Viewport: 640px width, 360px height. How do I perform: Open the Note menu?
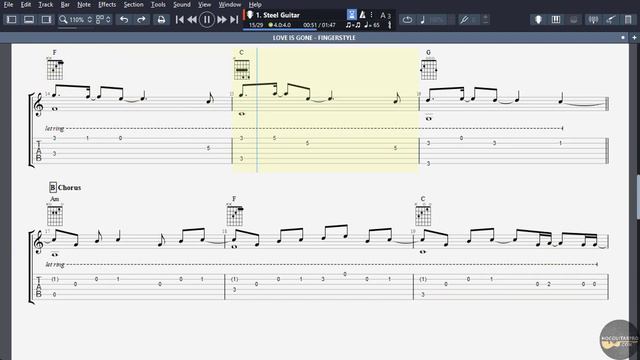click(x=84, y=4)
